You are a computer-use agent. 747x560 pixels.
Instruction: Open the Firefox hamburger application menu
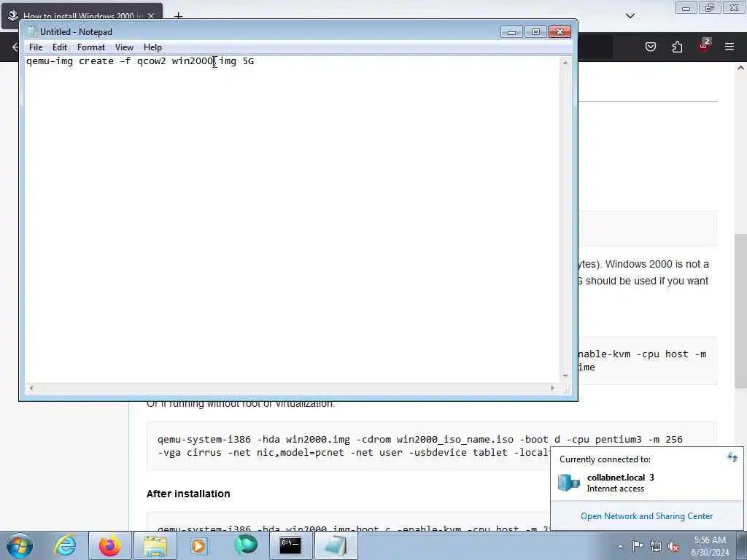point(729,47)
